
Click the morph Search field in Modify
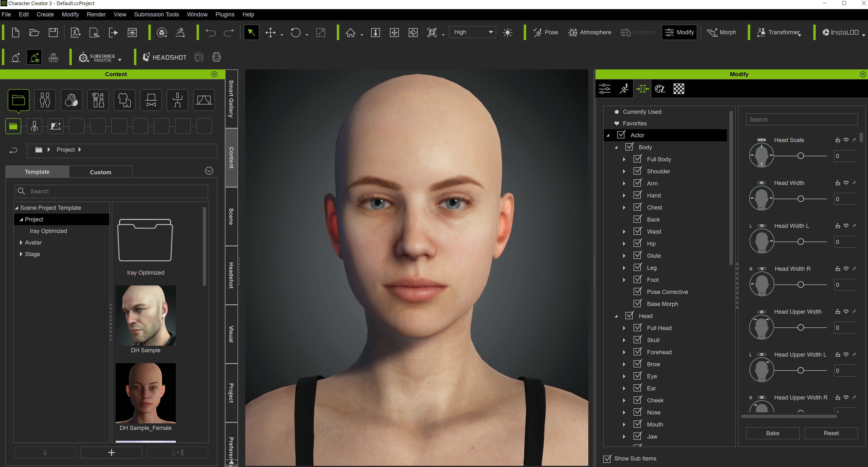(802, 120)
